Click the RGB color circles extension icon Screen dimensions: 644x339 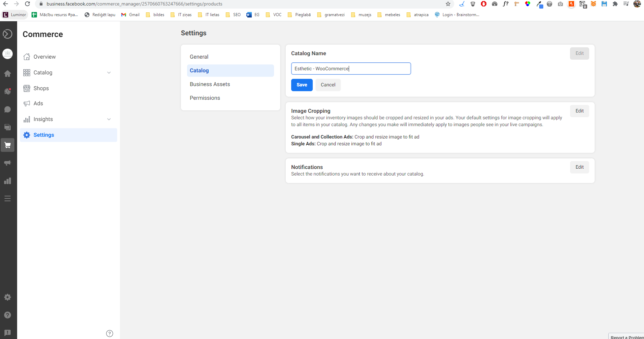click(x=528, y=4)
